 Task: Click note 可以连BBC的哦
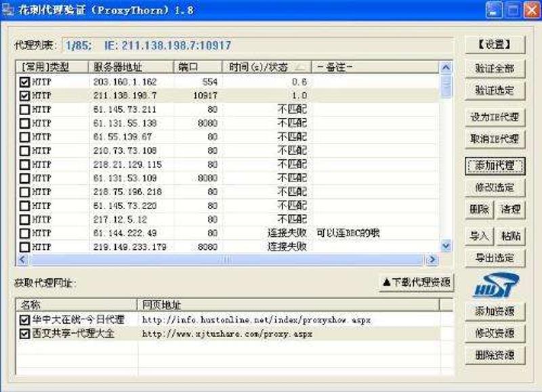coord(348,233)
